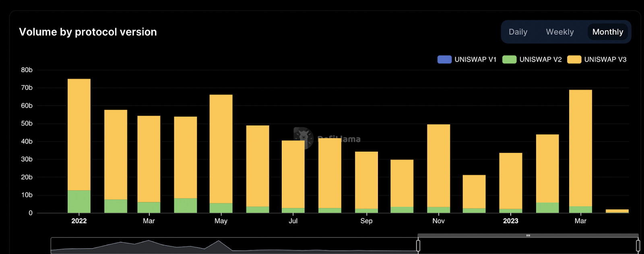Click the right handle of range slider
This screenshot has height=254, width=644.
(x=638, y=246)
